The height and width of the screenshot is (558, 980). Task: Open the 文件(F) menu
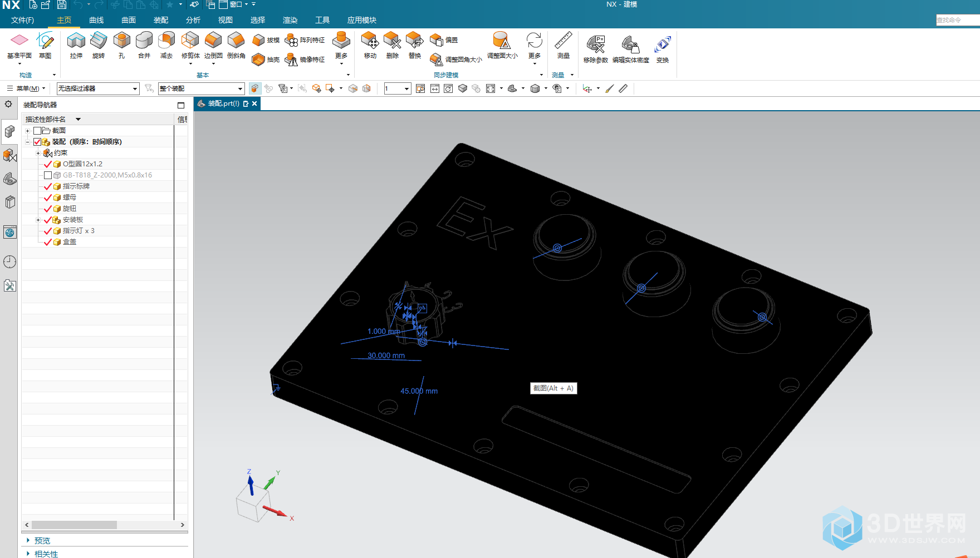point(22,20)
